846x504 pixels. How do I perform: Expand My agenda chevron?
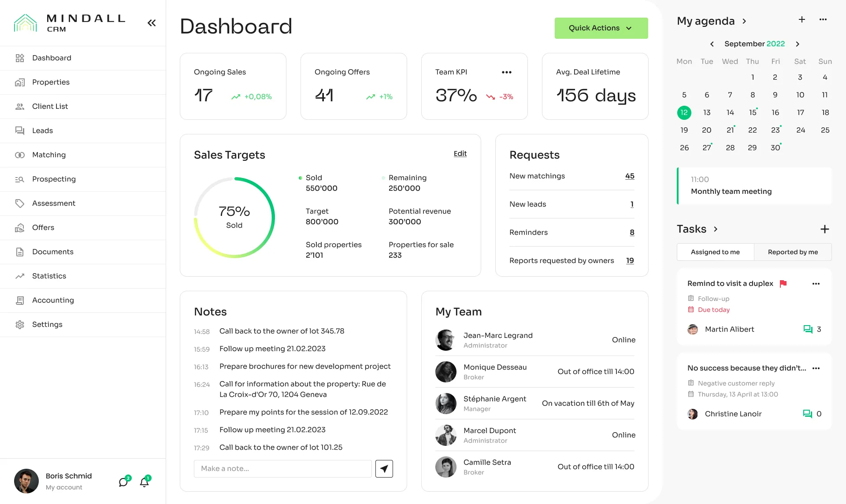(x=744, y=21)
